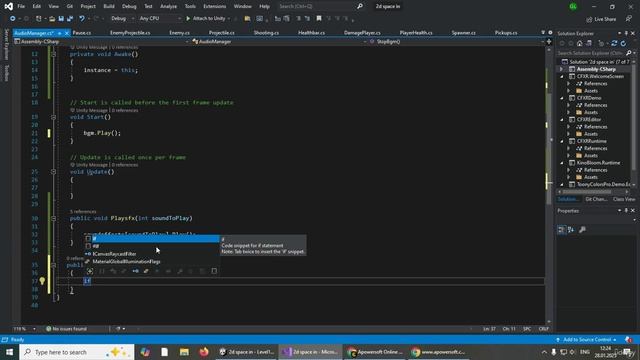The height and width of the screenshot is (360, 640).
Task: Click the Properties panel wrench icon
Action: (x=582, y=230)
